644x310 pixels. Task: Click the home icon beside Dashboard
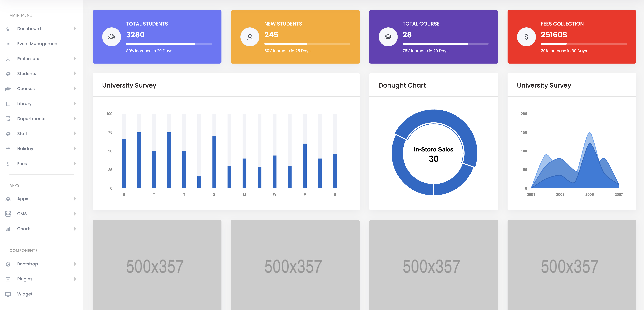[8, 29]
